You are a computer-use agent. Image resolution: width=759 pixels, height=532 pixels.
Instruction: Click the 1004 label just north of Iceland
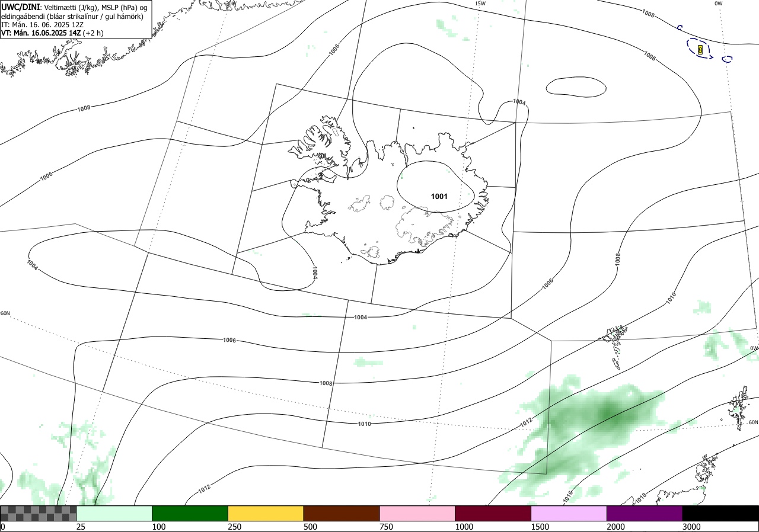(x=519, y=102)
